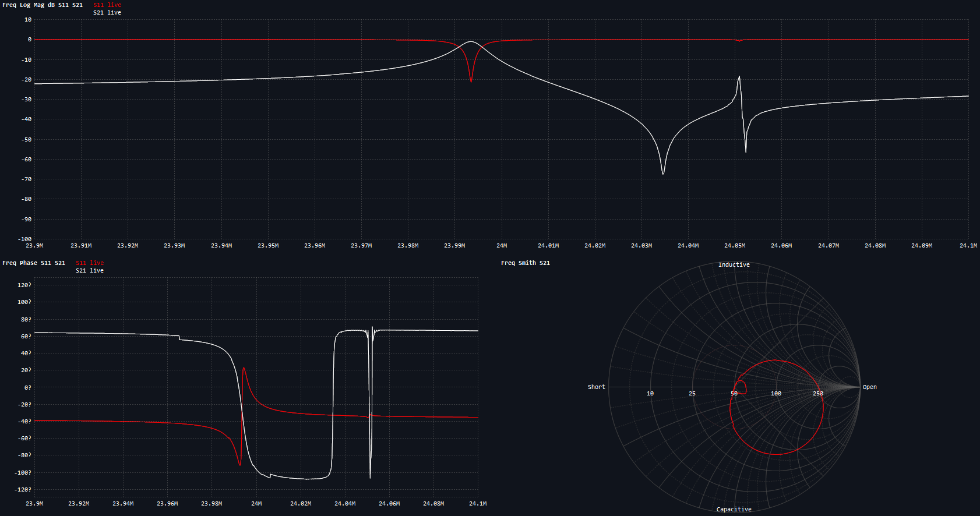Click the "Freq Log Mag dB S11 S21" chart title
Image resolution: width=980 pixels, height=516 pixels.
coord(43,5)
